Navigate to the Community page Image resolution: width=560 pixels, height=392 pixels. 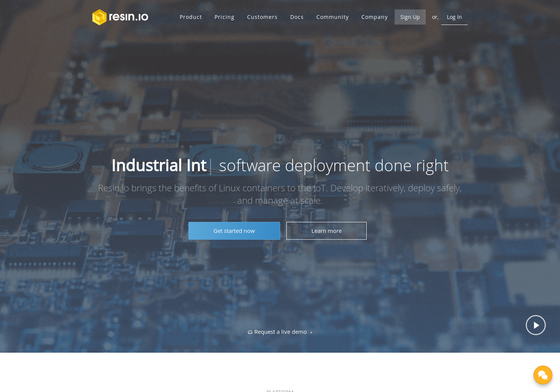pos(333,17)
